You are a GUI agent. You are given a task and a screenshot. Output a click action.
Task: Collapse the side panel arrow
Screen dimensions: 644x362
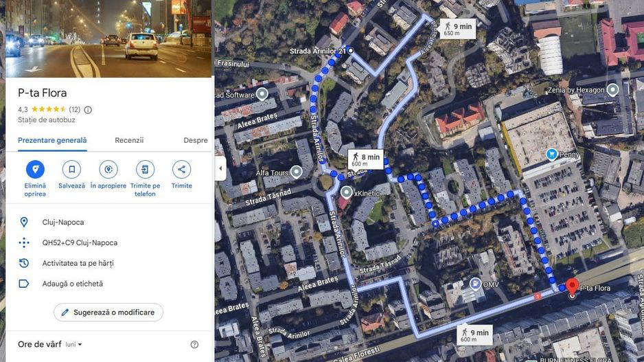220,168
